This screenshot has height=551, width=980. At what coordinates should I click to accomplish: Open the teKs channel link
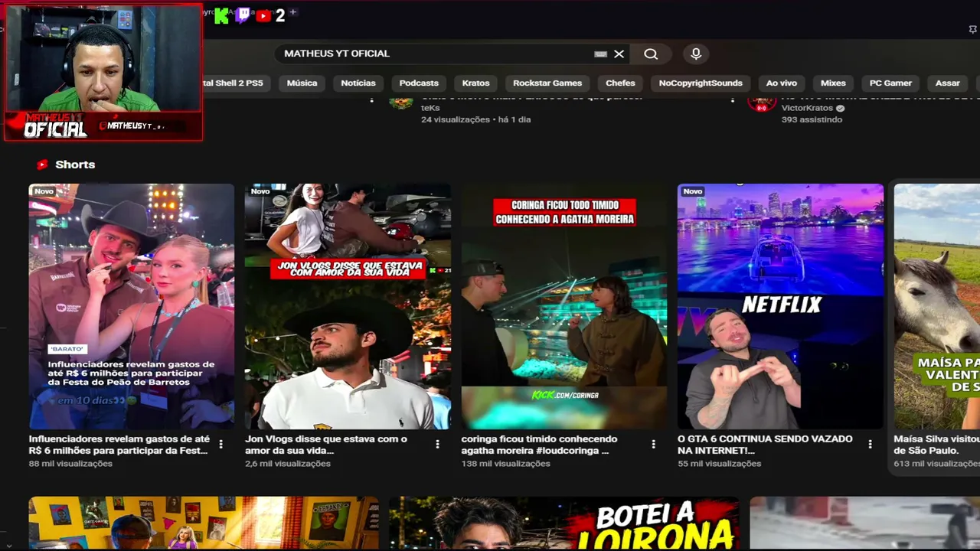430,108
